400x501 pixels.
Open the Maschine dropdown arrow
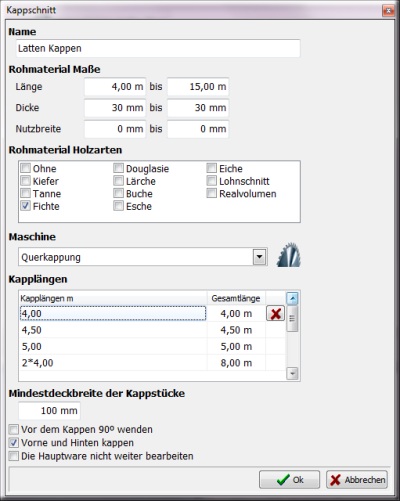click(x=260, y=257)
